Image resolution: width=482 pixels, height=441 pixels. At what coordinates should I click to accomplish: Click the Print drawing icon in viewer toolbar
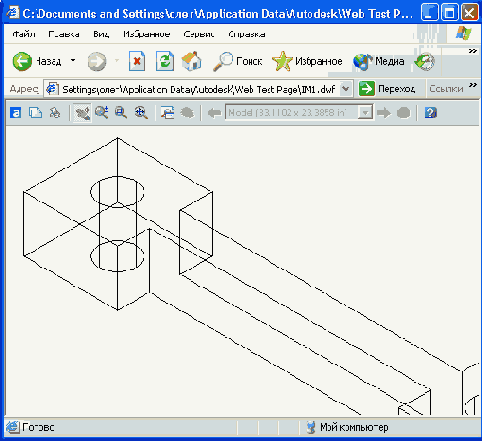[x=55, y=113]
